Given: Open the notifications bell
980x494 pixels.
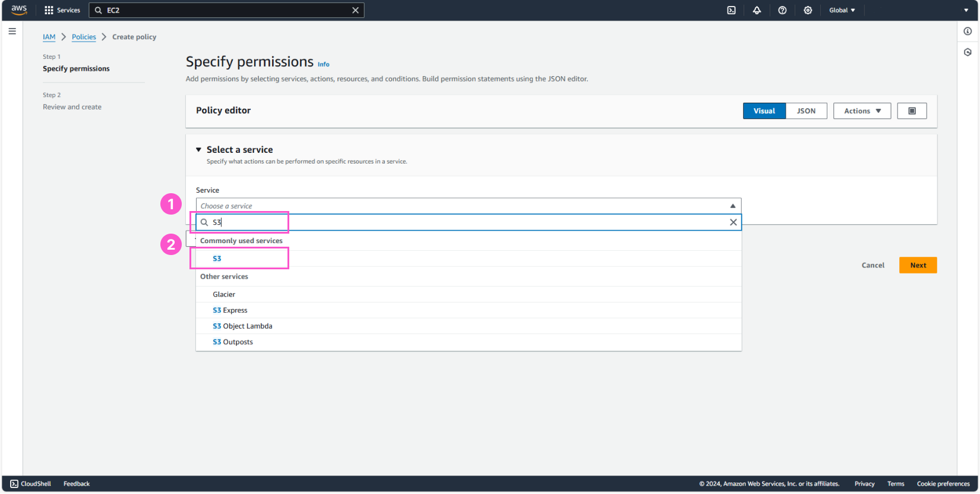Looking at the screenshot, I should tap(757, 10).
